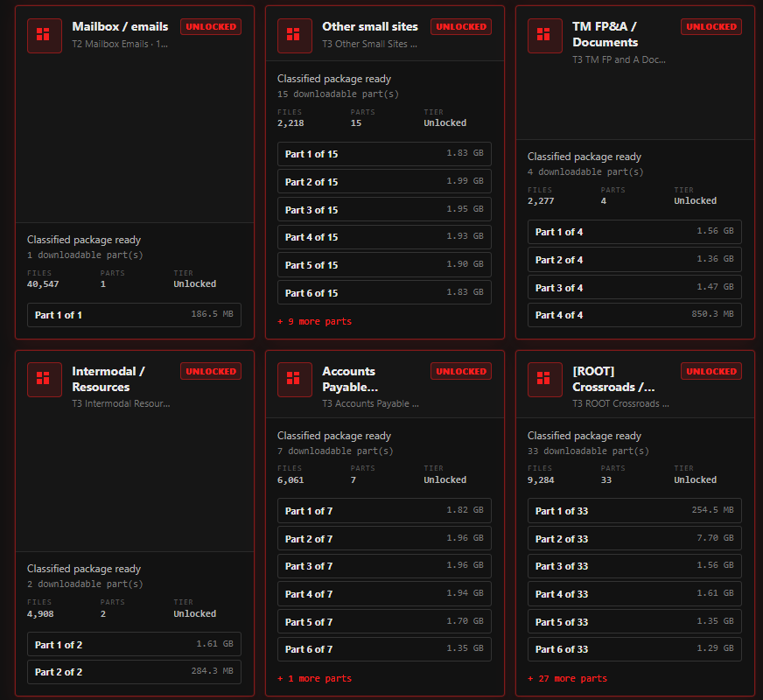Image resolution: width=763 pixels, height=700 pixels.
Task: Click the files count '9,284'
Action: pyautogui.click(x=541, y=480)
